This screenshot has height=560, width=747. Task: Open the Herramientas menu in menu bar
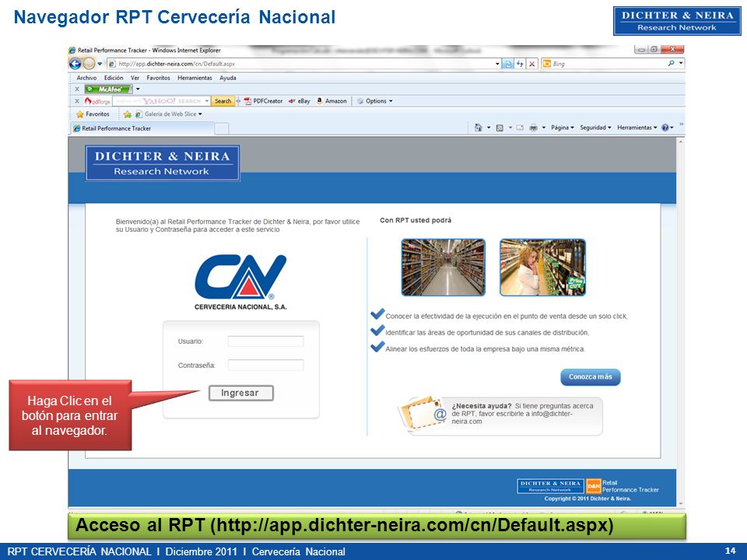click(x=195, y=78)
